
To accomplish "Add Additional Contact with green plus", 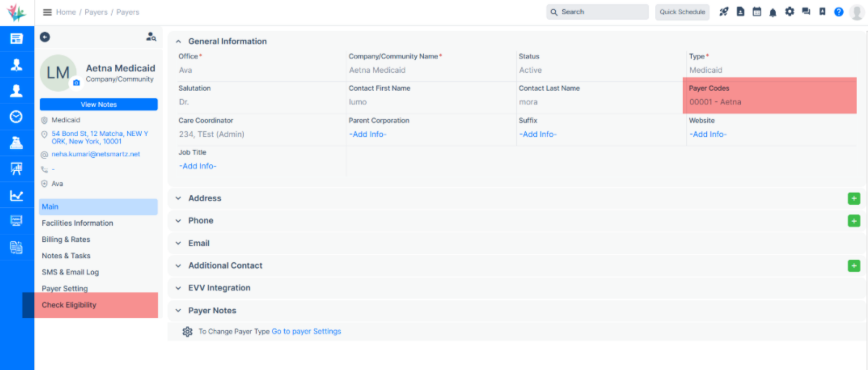I will 853,266.
